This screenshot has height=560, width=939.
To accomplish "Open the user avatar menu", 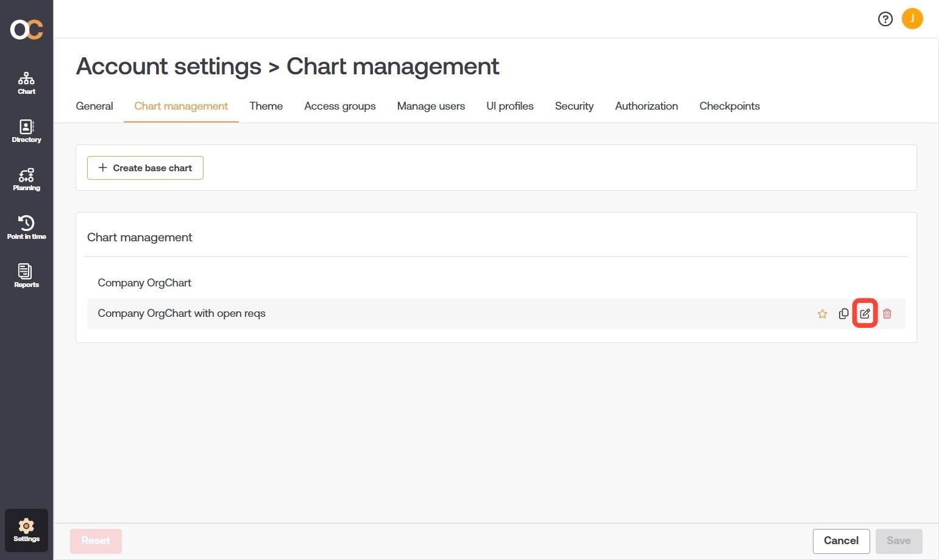I will (912, 18).
